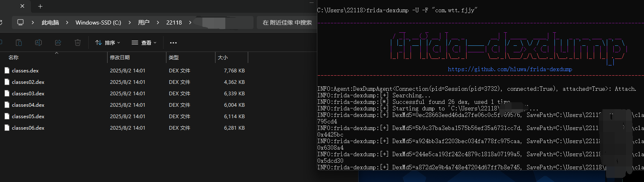Click the Rename icon in Explorer toolbar
This screenshot has height=182, width=644.
coord(38,43)
